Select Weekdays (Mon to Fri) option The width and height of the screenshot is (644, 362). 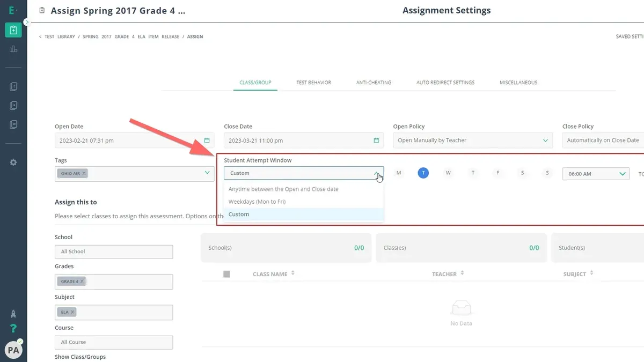coord(304,202)
